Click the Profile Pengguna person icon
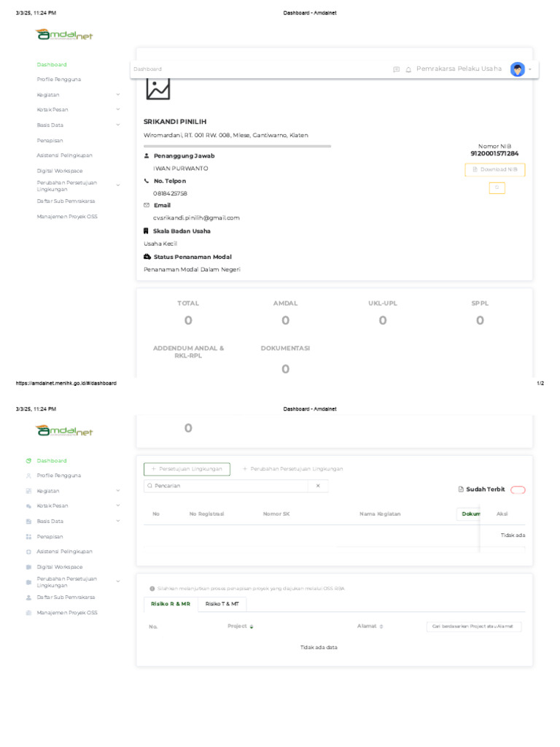 click(28, 476)
